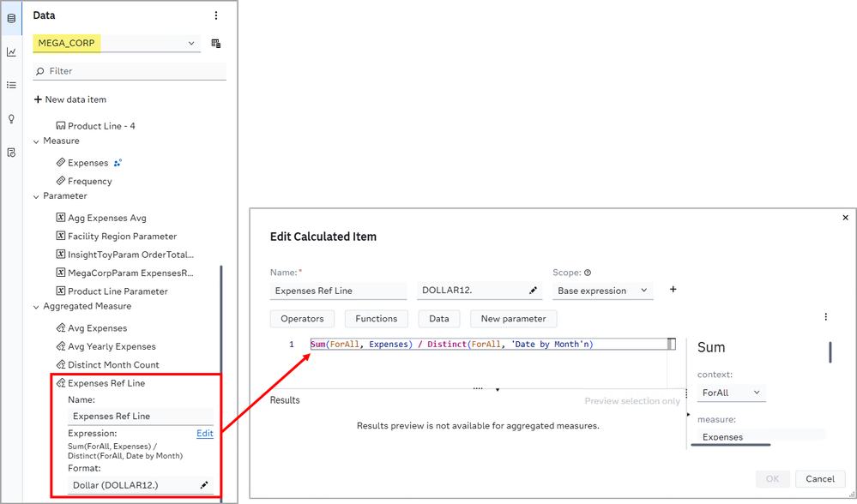This screenshot has height=504, width=857.
Task: Click the Results divider collapse arrow
Action: click(498, 390)
